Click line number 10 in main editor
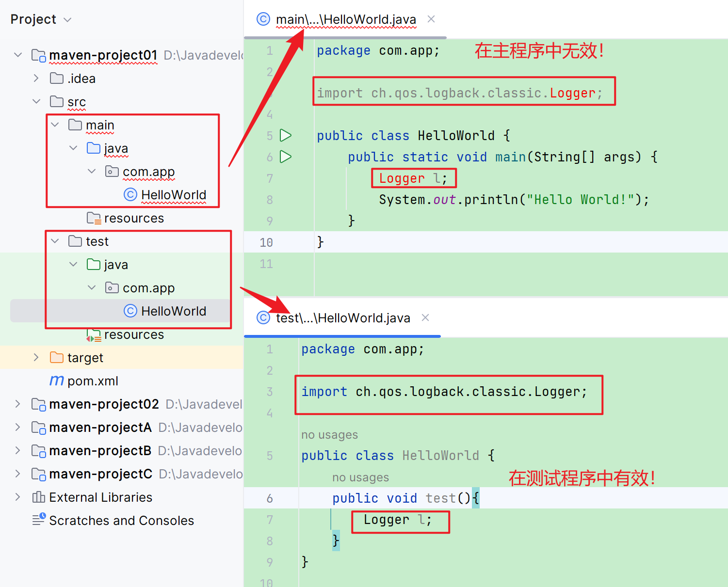Viewport: 728px width, 587px height. point(266,242)
